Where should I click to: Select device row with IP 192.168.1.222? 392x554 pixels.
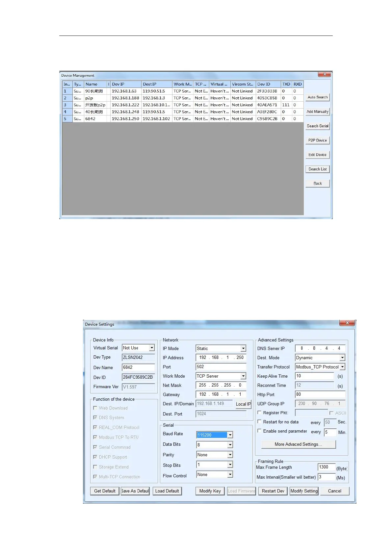(x=183, y=105)
